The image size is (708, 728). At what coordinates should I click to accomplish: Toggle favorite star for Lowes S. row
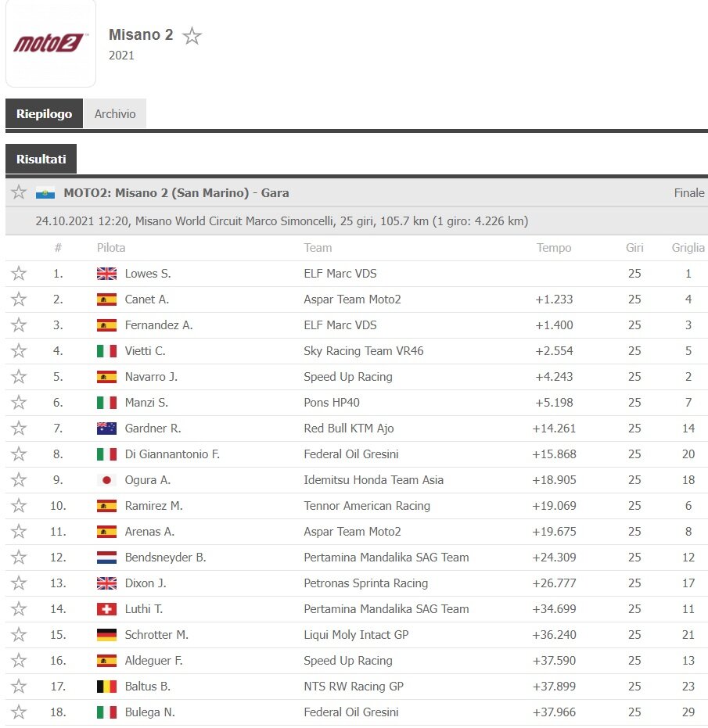tap(19, 274)
